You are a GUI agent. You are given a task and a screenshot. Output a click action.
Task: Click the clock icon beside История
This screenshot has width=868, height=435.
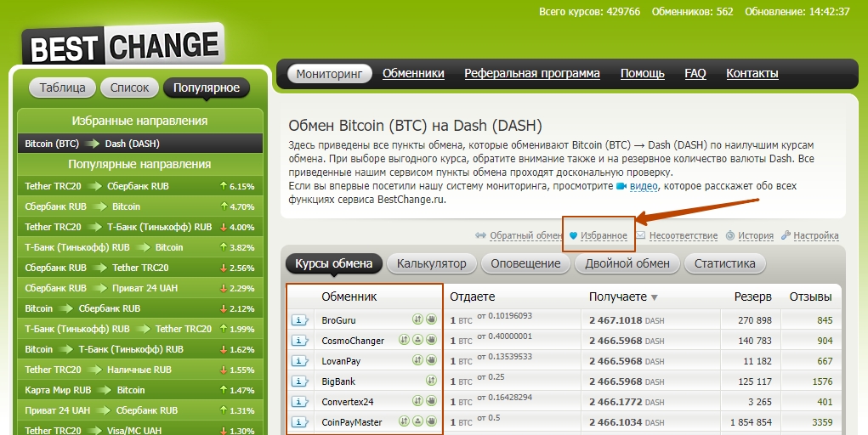click(730, 235)
